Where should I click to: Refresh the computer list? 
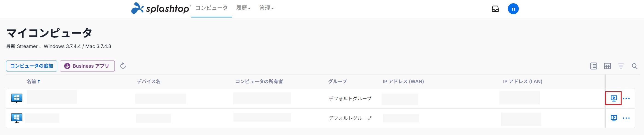click(123, 66)
